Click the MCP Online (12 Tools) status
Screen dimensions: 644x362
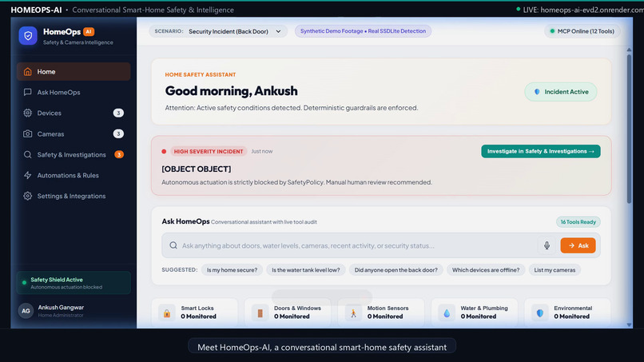tap(582, 31)
